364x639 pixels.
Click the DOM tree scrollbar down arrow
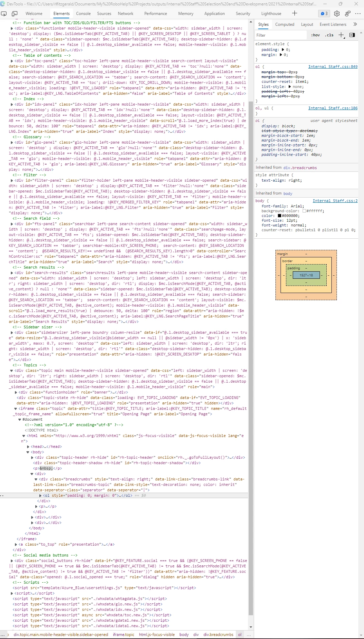click(x=251, y=627)
